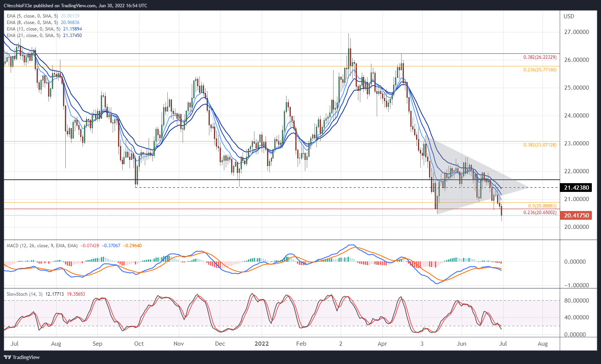Click the 20.00000 price axis tick

pos(577,227)
